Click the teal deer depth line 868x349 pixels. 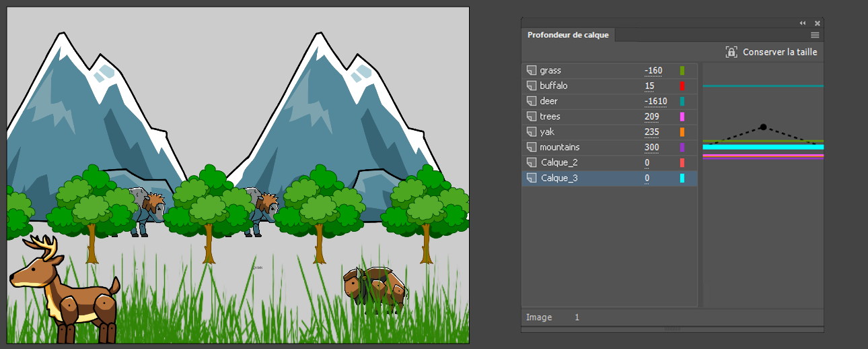(x=763, y=86)
